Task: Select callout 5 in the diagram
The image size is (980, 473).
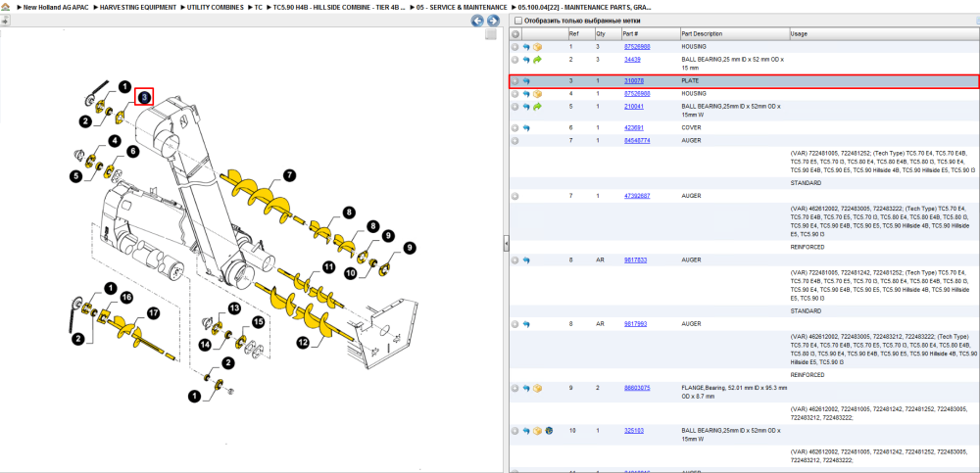Action: tap(76, 176)
